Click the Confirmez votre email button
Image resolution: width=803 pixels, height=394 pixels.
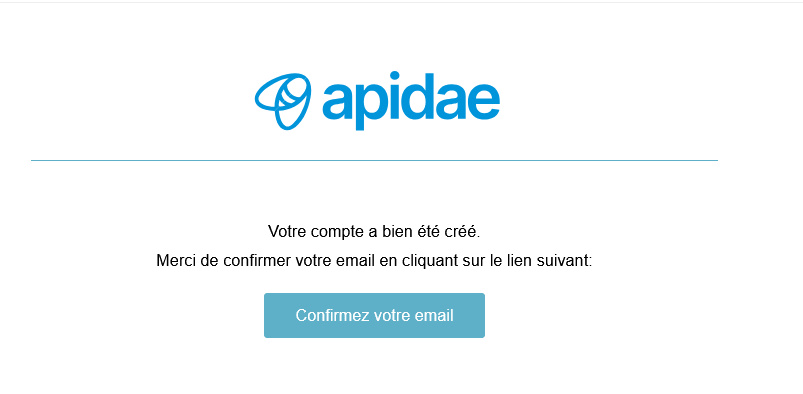point(374,315)
